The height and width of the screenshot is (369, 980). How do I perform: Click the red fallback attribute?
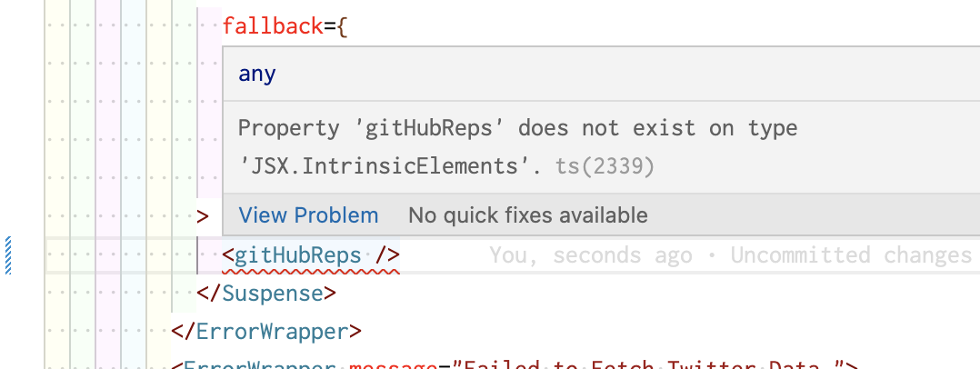273,26
